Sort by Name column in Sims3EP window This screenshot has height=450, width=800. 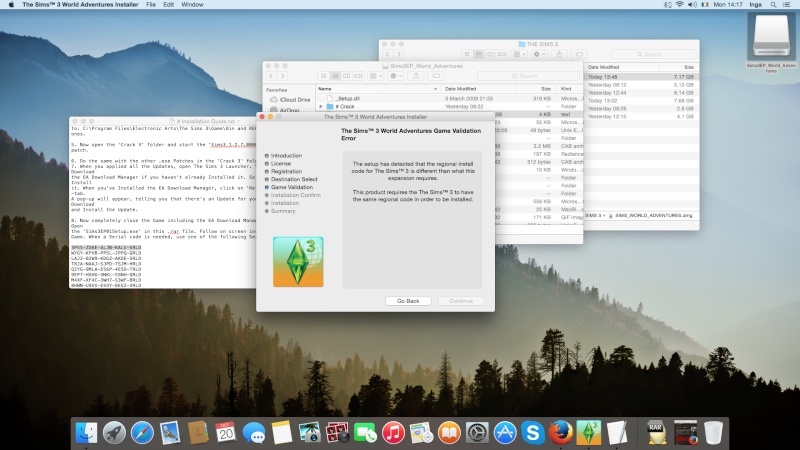pyautogui.click(x=378, y=89)
